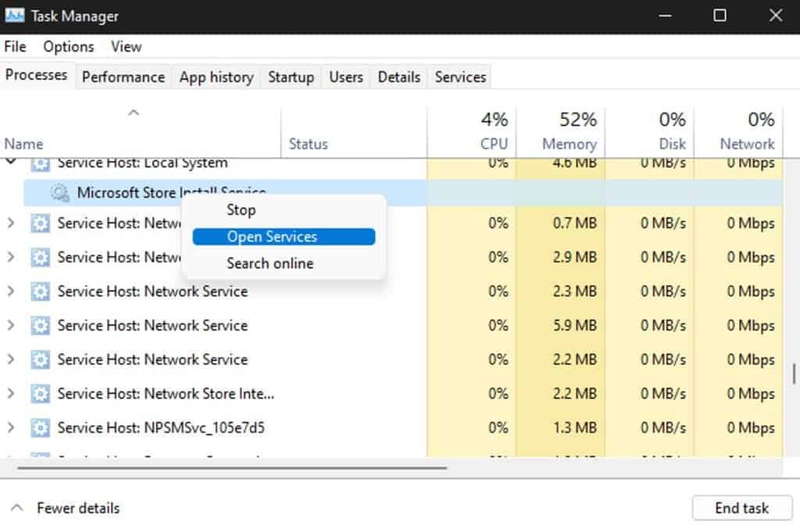The image size is (800, 532).
Task: Expand the Service Host: NPSMSvc_105e7d5 group
Action: point(11,428)
